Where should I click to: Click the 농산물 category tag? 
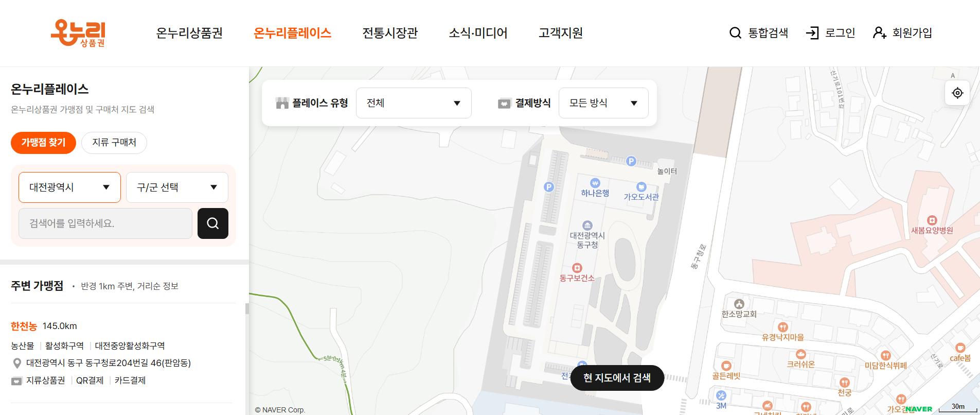coord(23,345)
